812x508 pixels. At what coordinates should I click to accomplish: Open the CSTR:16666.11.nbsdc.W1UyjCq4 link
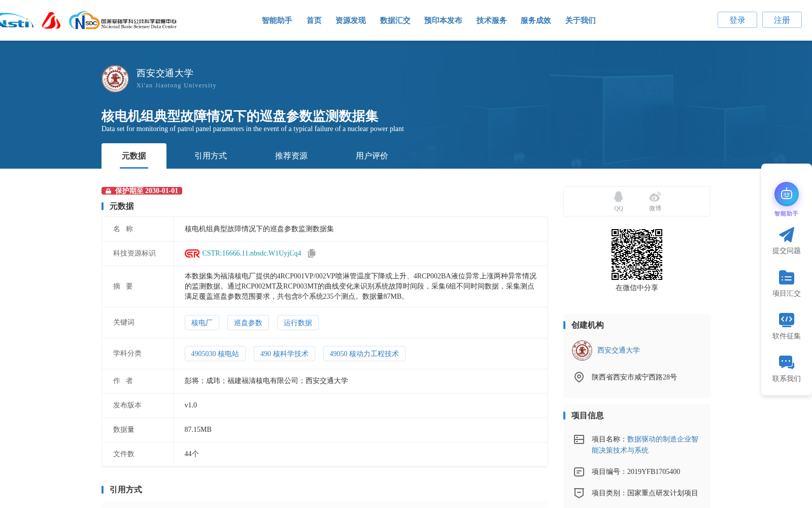click(252, 253)
